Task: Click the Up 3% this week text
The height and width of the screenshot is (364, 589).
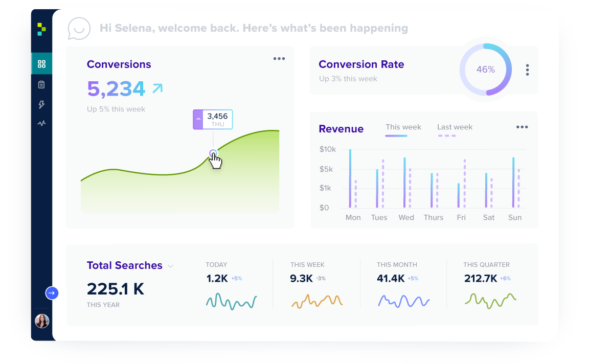Action: [x=348, y=79]
